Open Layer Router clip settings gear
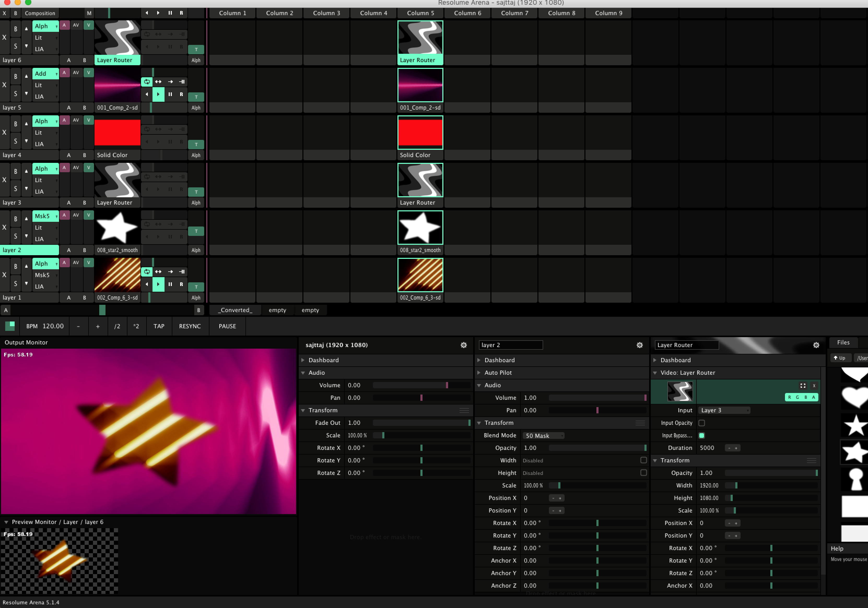Image resolution: width=868 pixels, height=608 pixels. 816,345
